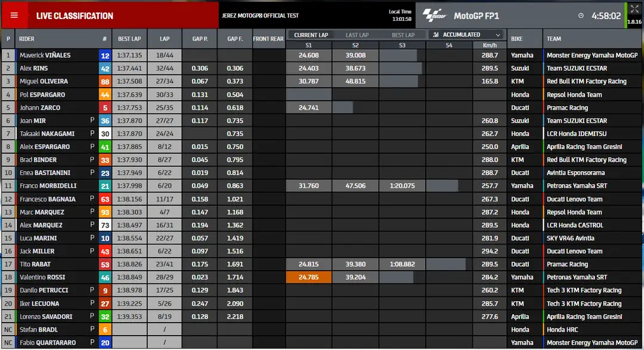Click Quartararo's number 20 badge
Viewport: 644px width, 350px height.
point(105,343)
